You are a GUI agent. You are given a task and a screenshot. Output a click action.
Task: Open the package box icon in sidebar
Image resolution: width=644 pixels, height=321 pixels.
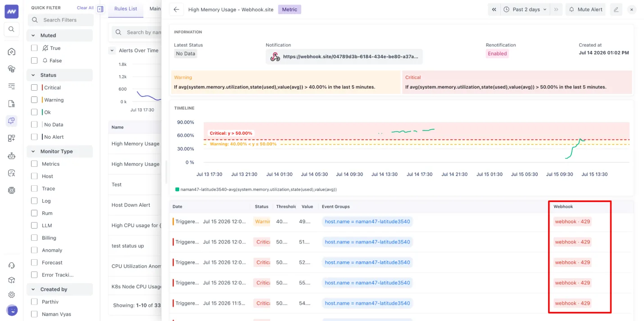pyautogui.click(x=12, y=280)
